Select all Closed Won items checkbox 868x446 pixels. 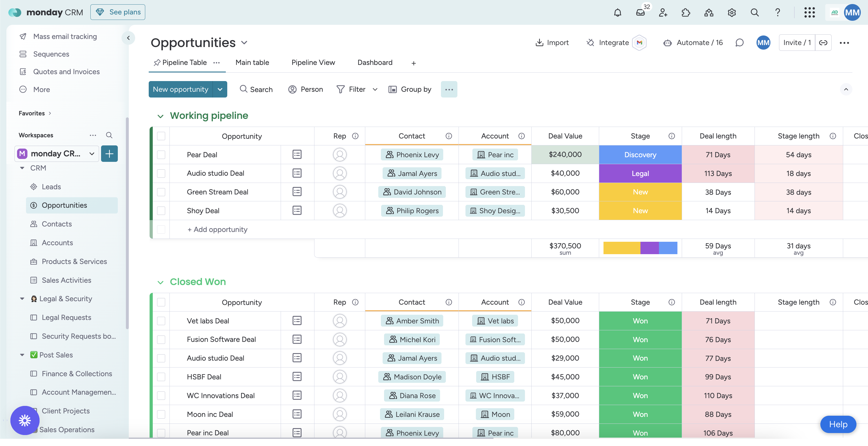pos(161,302)
